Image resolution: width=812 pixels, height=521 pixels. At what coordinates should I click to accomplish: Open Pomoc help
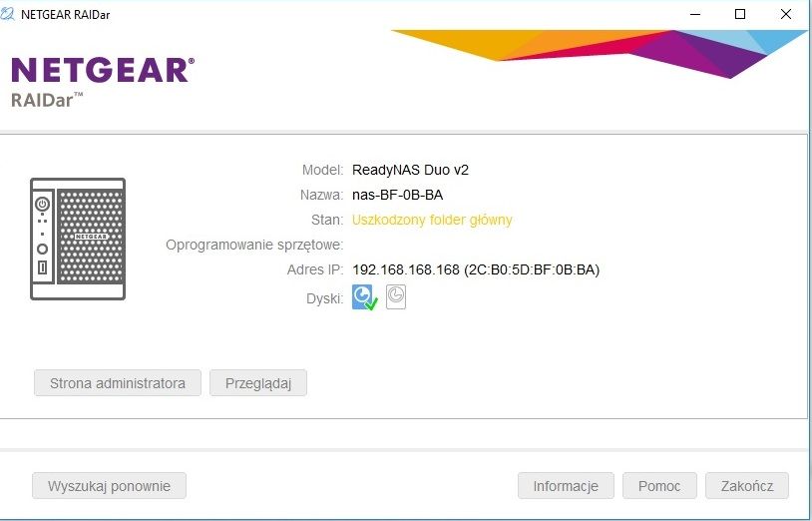pyautogui.click(x=659, y=486)
